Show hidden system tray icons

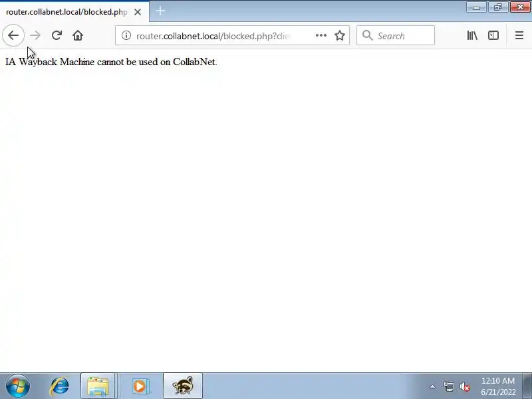click(432, 386)
